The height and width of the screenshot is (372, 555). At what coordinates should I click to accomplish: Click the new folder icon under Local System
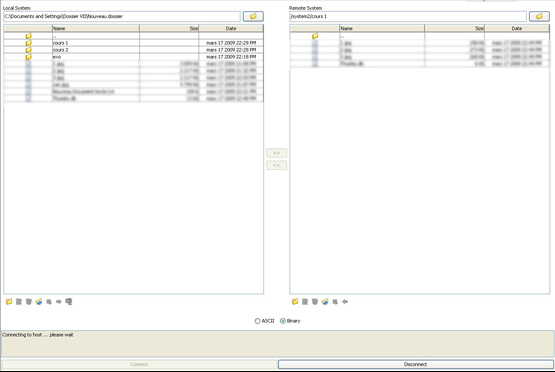click(x=9, y=302)
